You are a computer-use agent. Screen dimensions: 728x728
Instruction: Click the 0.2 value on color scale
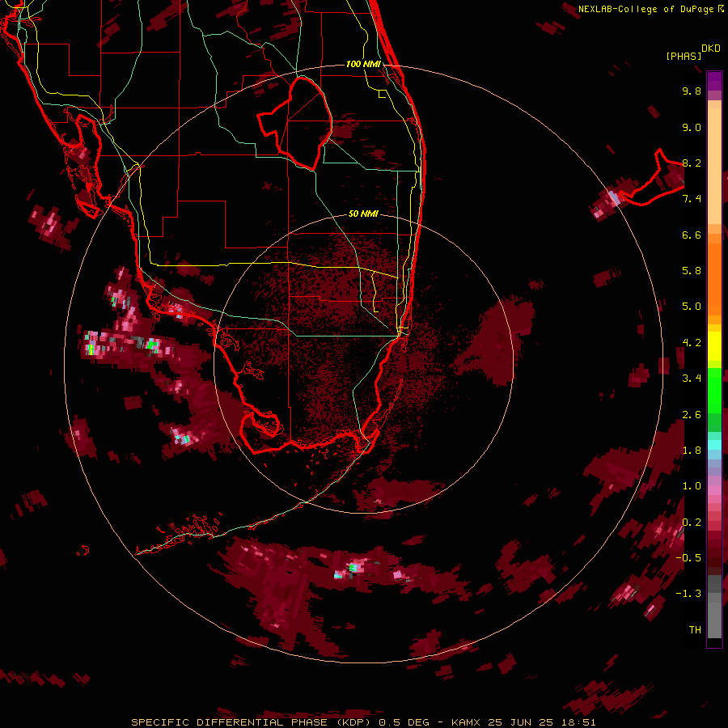(692, 523)
